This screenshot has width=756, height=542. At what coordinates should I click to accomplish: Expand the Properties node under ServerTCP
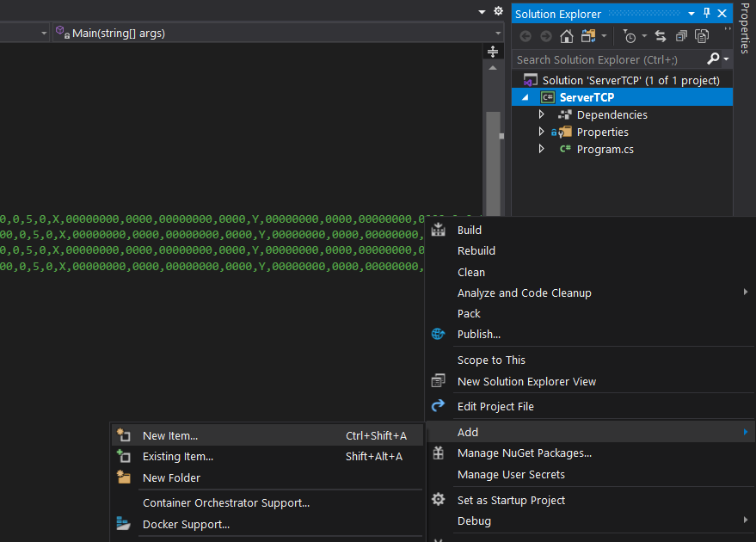coord(542,132)
